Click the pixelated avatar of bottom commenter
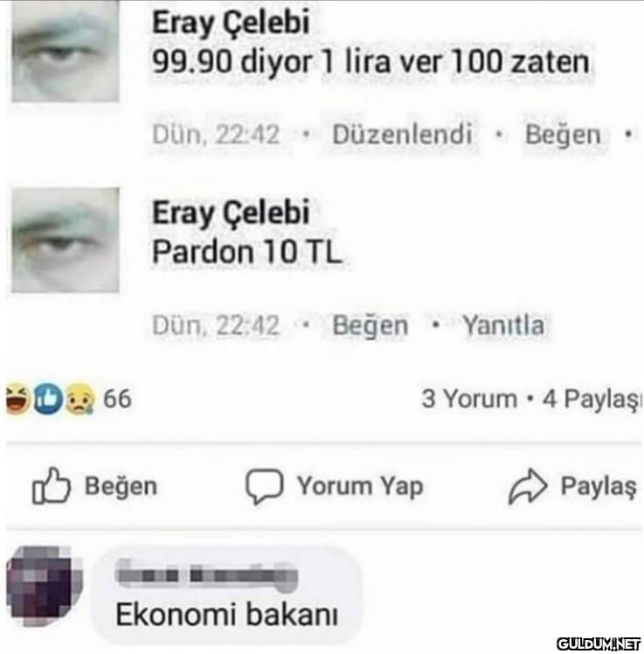 tap(45, 586)
